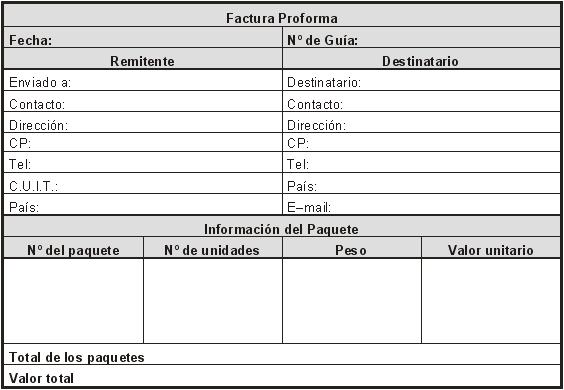This screenshot has width=564, height=390.
Task: Select the Destinatario name field
Action: (x=422, y=80)
